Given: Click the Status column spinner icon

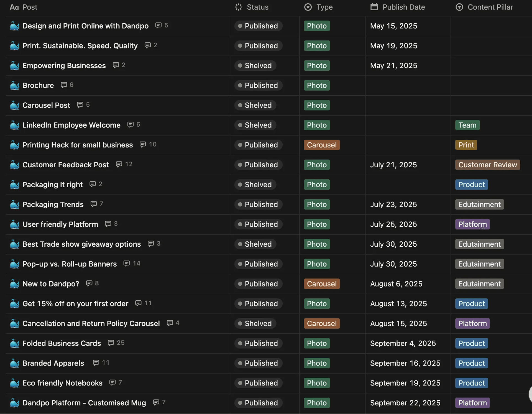Looking at the screenshot, I should click(x=238, y=7).
